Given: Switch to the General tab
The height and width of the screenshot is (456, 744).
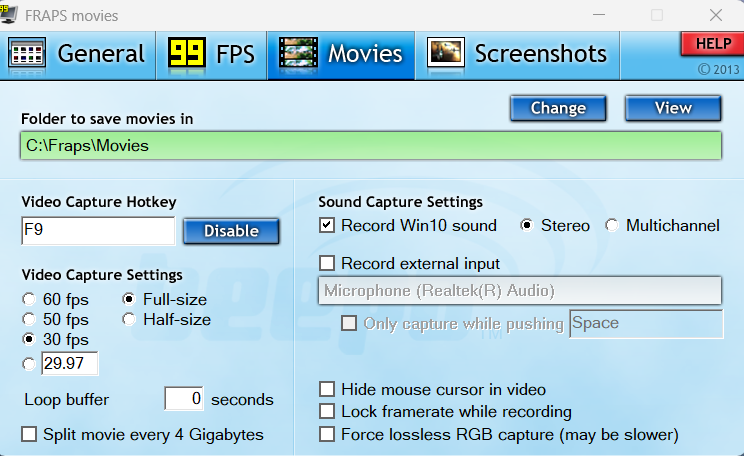Looking at the screenshot, I should pos(78,55).
